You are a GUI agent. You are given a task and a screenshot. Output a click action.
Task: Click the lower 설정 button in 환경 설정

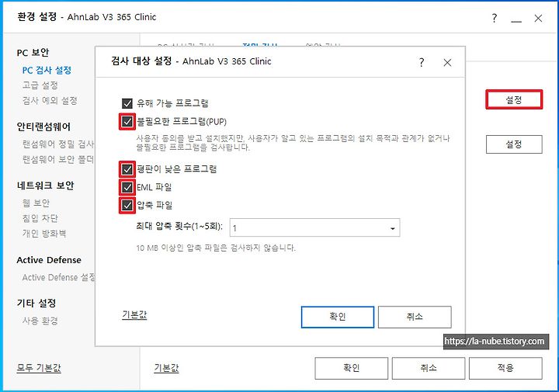click(514, 144)
